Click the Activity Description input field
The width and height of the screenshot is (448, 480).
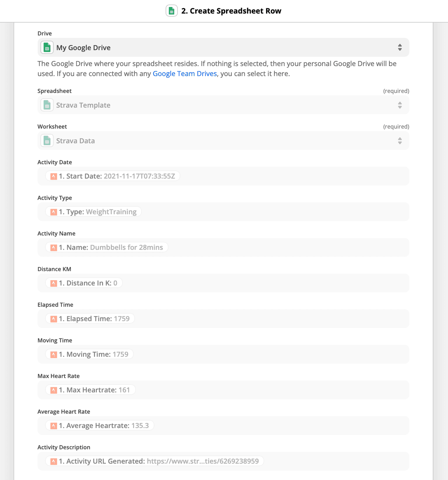click(x=333, y=461)
